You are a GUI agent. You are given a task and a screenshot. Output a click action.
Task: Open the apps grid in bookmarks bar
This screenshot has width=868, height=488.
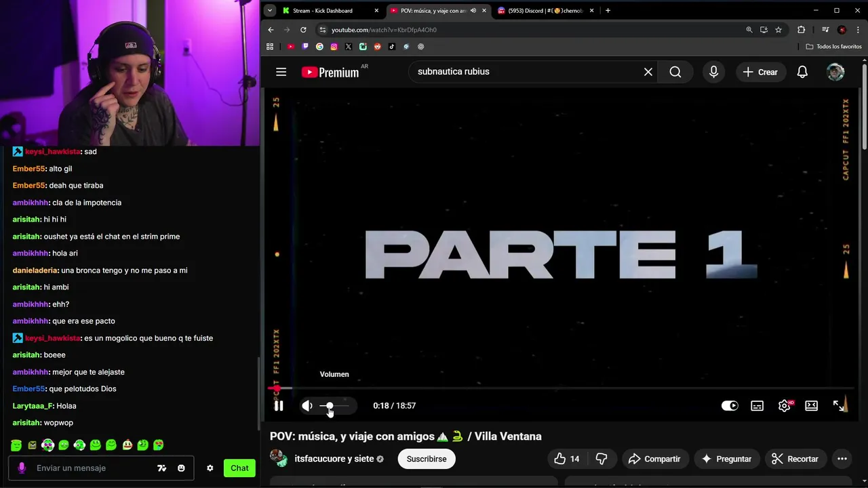(270, 47)
